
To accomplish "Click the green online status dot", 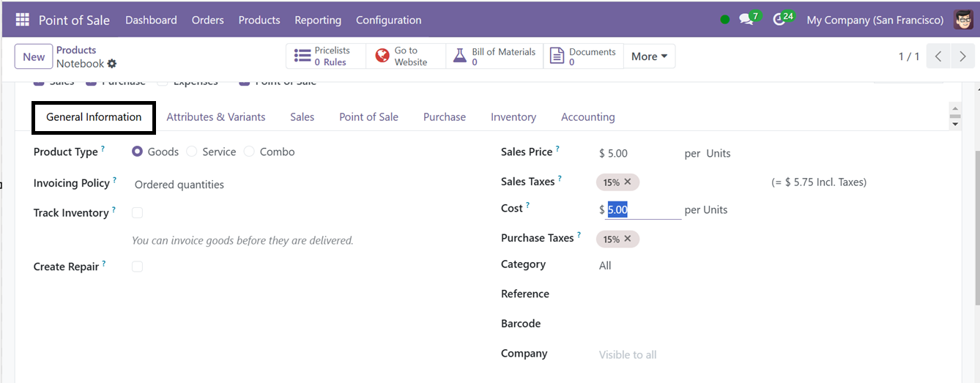I will [725, 20].
